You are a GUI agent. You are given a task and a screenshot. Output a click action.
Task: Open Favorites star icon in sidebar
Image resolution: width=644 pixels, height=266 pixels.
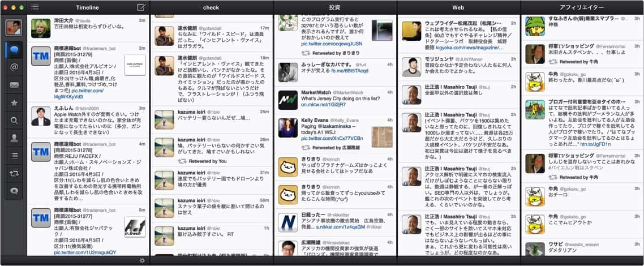[14, 102]
